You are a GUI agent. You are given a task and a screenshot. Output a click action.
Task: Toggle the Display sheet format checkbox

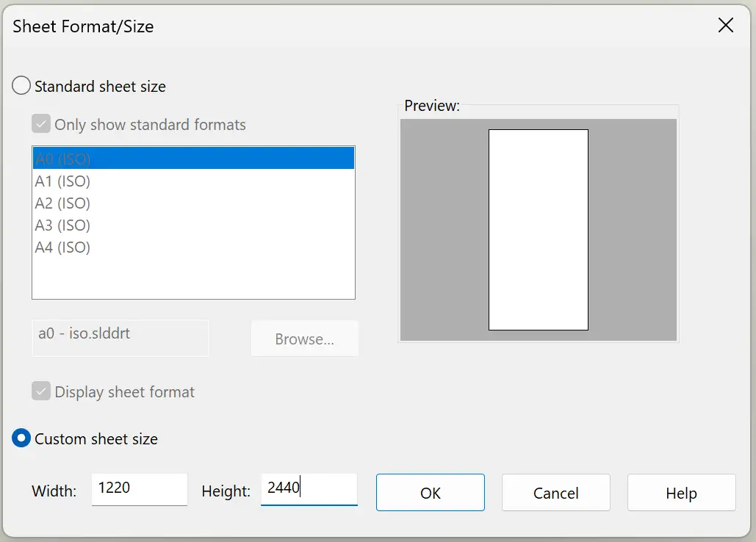pos(41,391)
